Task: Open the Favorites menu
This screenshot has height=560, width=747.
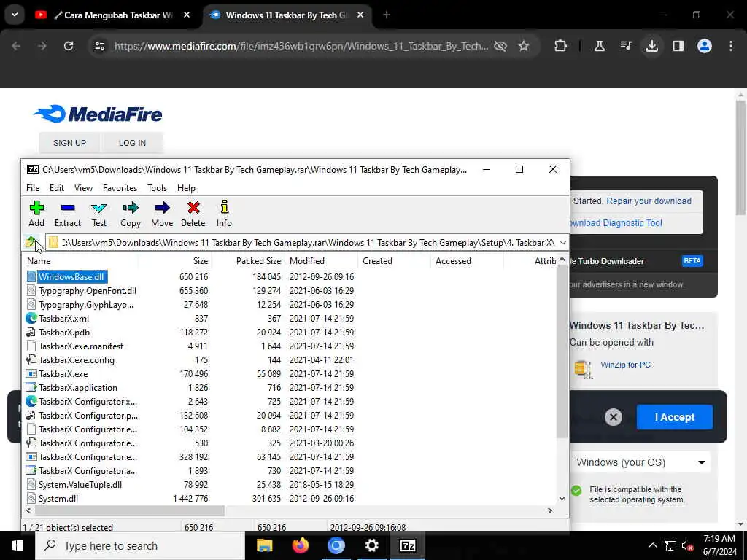Action: pos(120,188)
